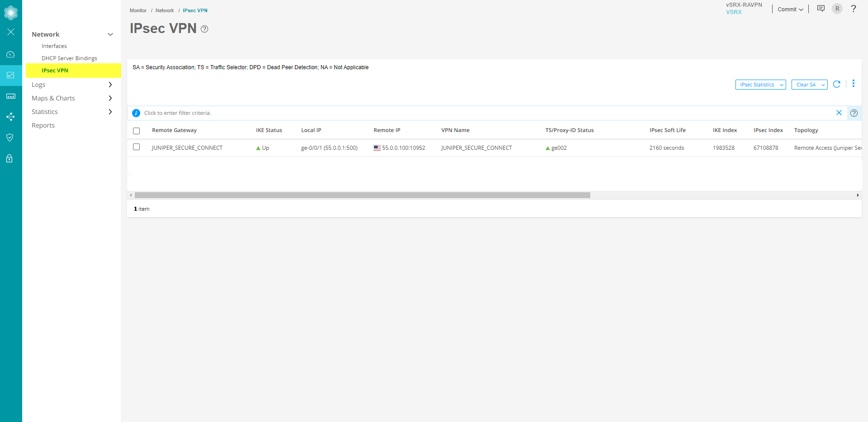Open the VPN padlock icon in sidebar
Screen dimensions: 868x422
click(9, 158)
